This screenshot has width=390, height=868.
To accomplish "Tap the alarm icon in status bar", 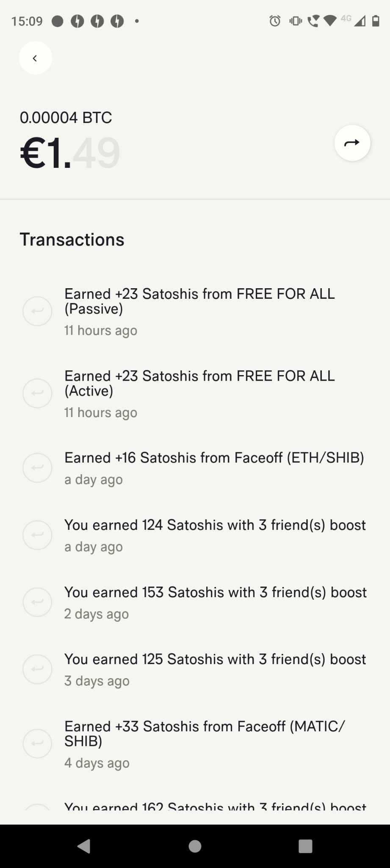I will (x=275, y=21).
